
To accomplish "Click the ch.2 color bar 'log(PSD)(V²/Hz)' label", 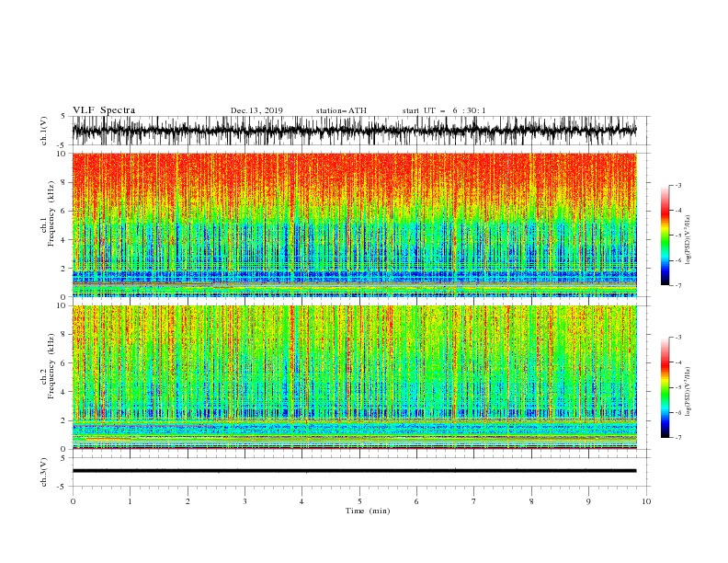I will (688, 392).
